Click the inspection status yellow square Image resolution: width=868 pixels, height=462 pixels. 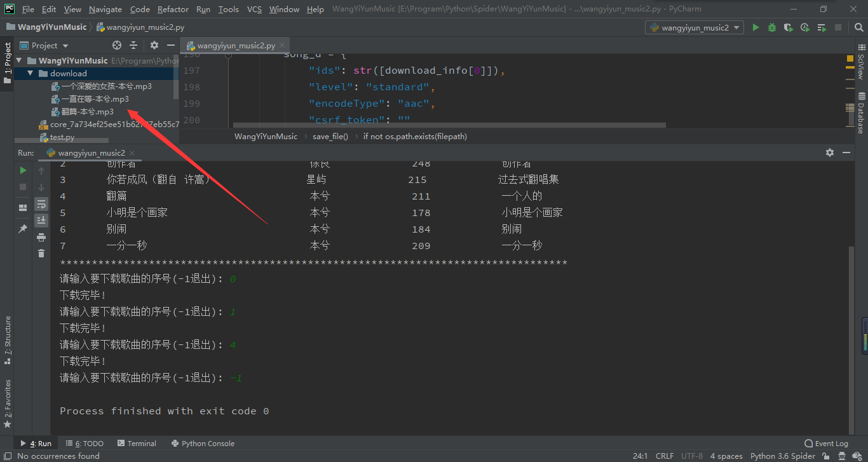850,58
